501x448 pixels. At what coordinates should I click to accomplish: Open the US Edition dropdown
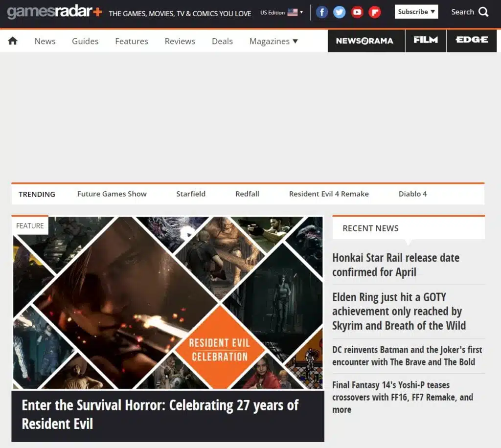tap(281, 12)
